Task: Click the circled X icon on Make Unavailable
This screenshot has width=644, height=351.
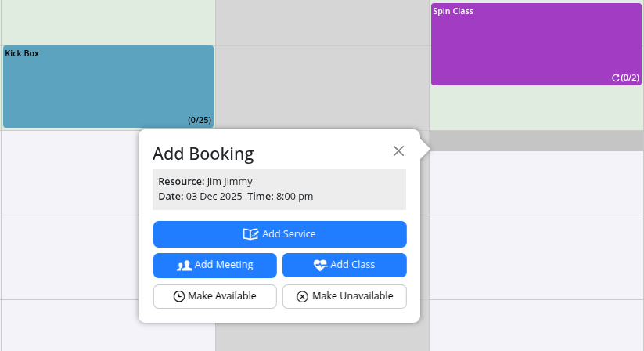Action: pyautogui.click(x=302, y=296)
